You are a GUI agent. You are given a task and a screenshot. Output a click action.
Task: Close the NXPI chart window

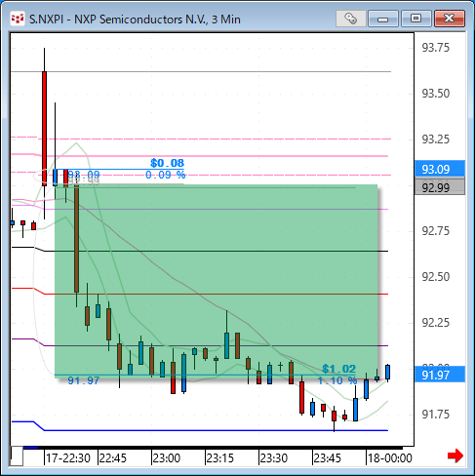(450, 19)
